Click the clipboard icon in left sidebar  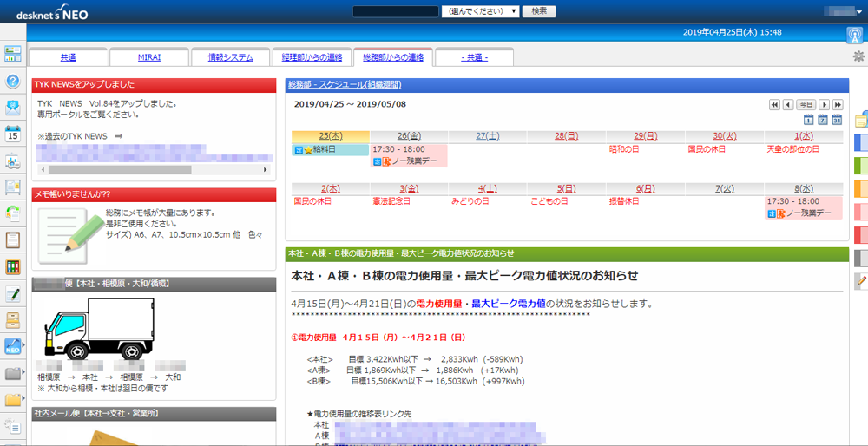pos(13,239)
